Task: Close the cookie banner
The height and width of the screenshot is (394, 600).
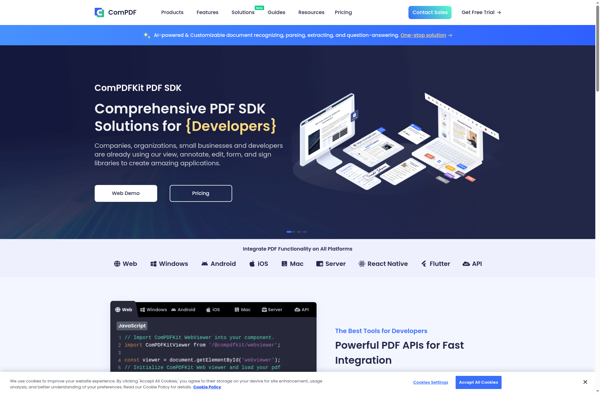Action: (x=585, y=382)
